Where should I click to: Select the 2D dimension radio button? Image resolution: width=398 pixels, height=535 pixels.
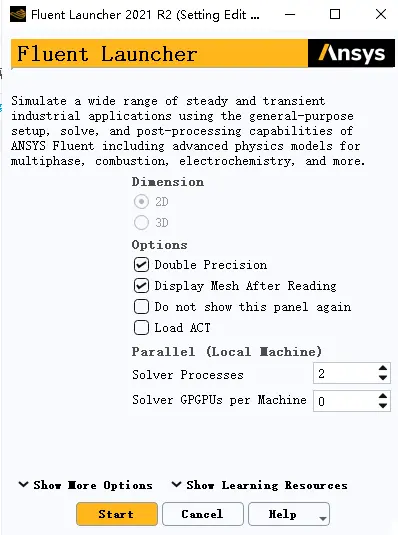[141, 202]
